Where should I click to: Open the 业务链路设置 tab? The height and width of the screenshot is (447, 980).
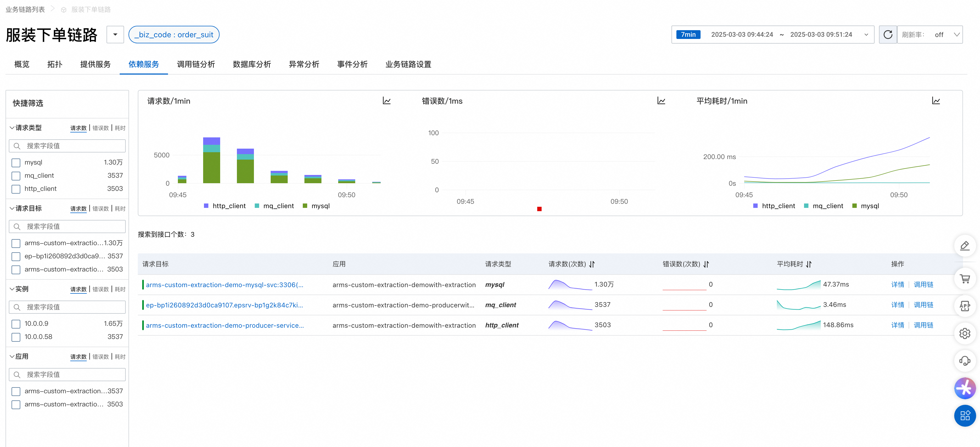tap(408, 64)
